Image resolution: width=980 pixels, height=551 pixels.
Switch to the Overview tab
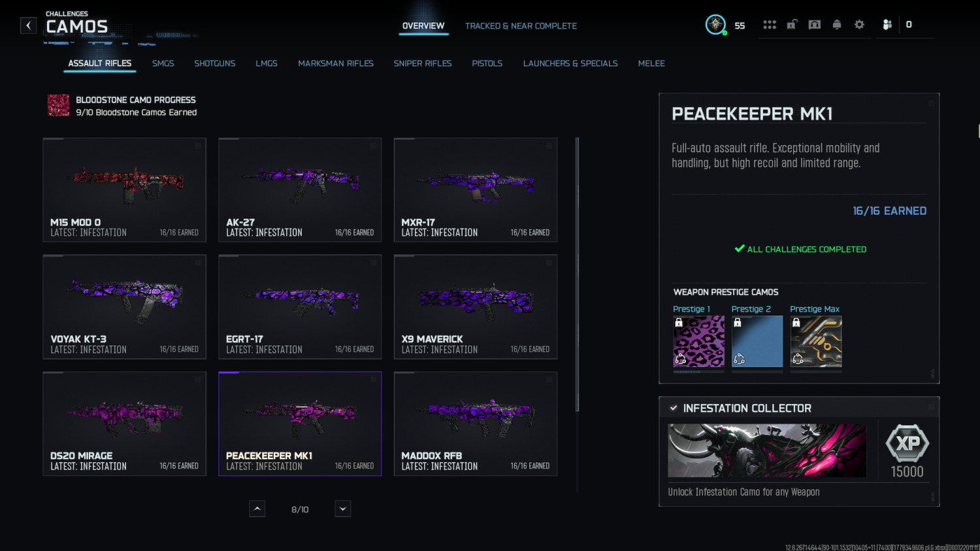click(423, 26)
